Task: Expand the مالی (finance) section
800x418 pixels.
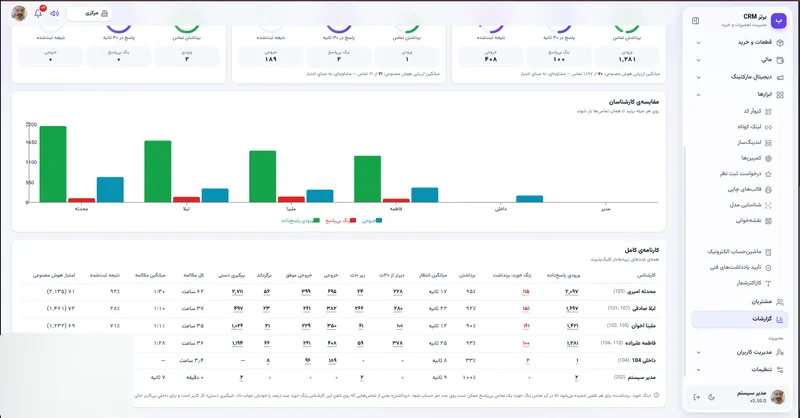Action: (x=740, y=60)
